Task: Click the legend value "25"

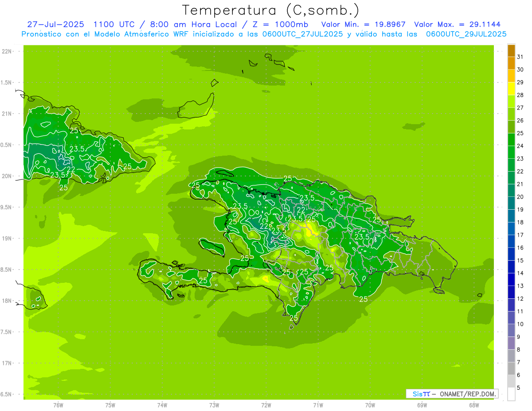Action: coord(520,133)
